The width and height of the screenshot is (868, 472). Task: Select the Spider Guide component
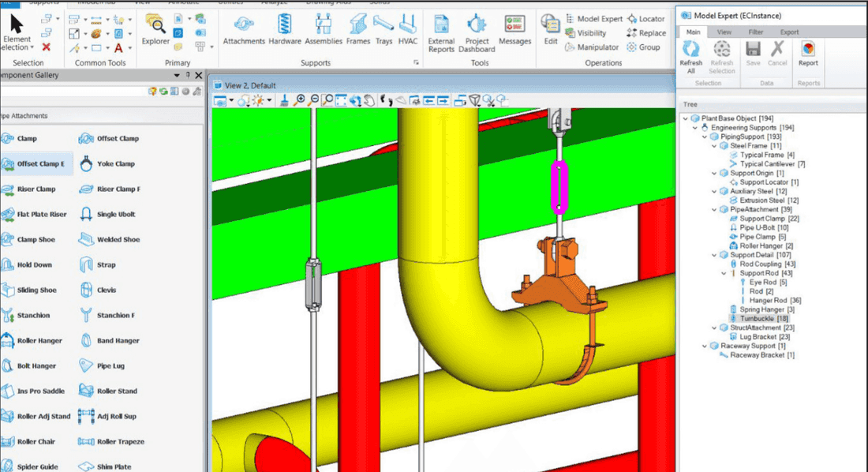click(x=30, y=466)
